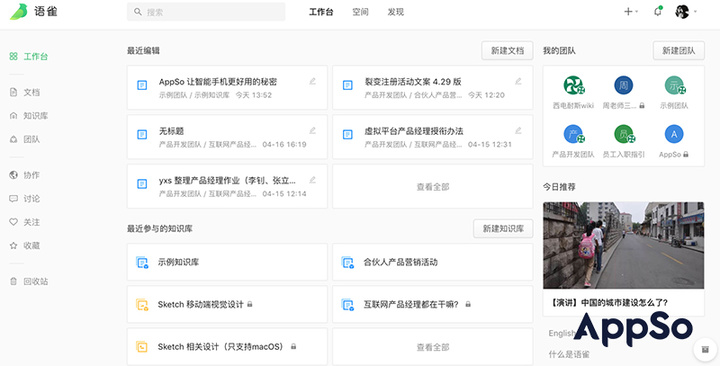Image resolution: width=720 pixels, height=366 pixels.
Task: Click the floating button at bottom right
Action: pos(705,350)
